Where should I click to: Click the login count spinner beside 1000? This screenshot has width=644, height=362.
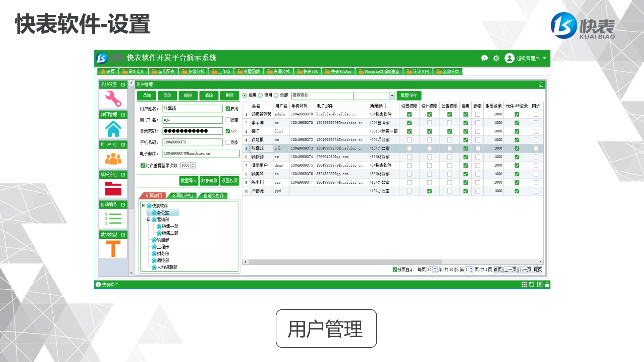(x=193, y=166)
